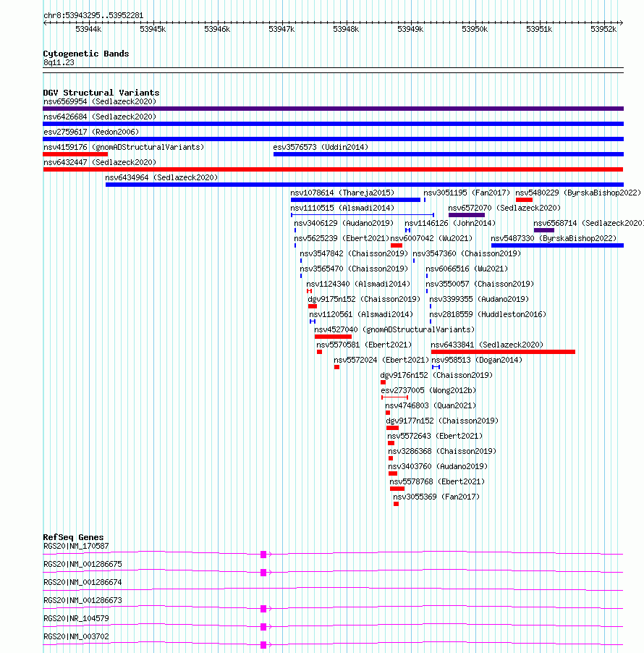Screen dimensions: 644x653
Task: Open nsv5570581 (Ebert2021) label
Action: coord(364,345)
